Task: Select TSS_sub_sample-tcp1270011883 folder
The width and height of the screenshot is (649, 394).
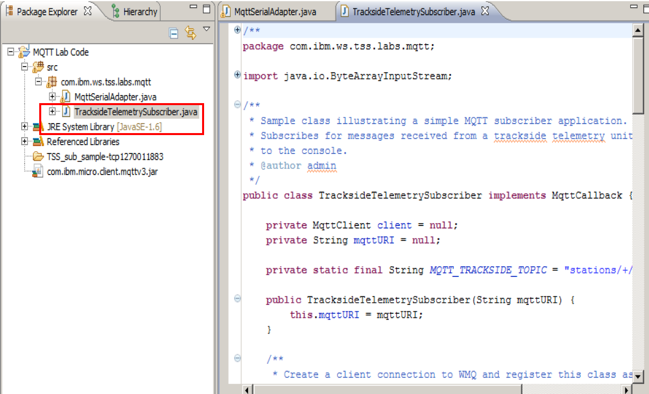Action: [105, 156]
